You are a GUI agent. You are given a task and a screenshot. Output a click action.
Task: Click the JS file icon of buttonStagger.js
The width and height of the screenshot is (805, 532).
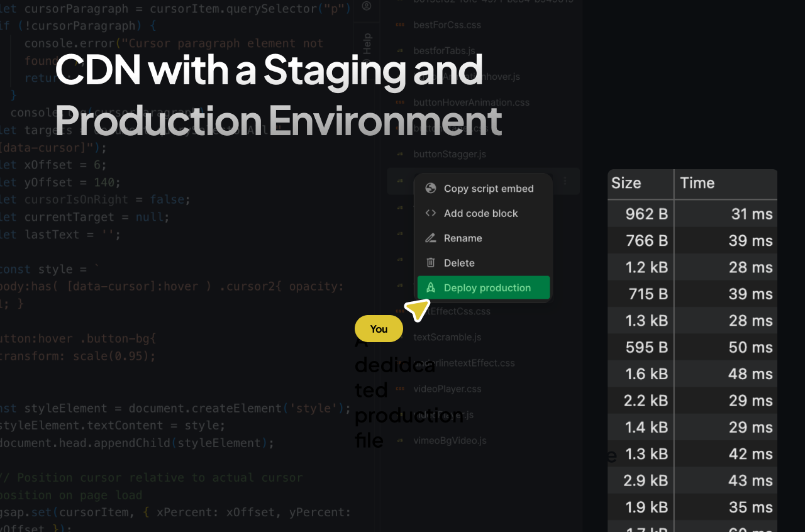pyautogui.click(x=400, y=154)
